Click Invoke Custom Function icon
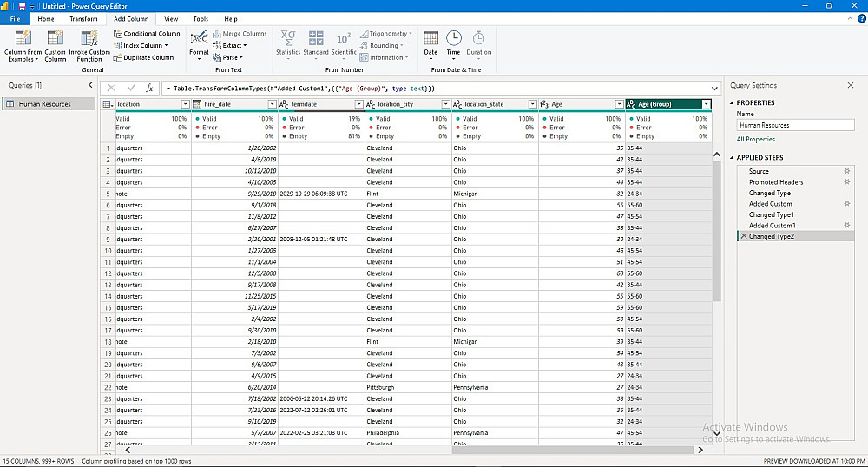 pos(89,39)
